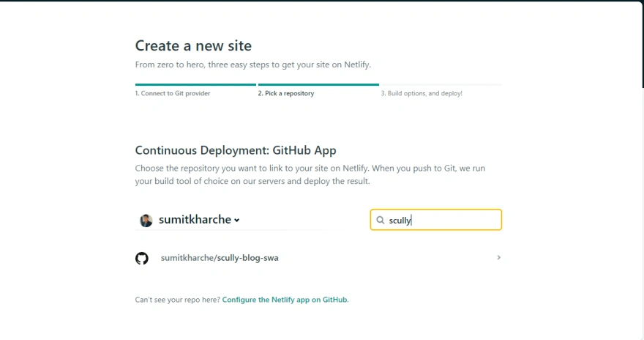Open the chevron arrow on scully-blog-swa row
The width and height of the screenshot is (644, 340).
pyautogui.click(x=498, y=257)
